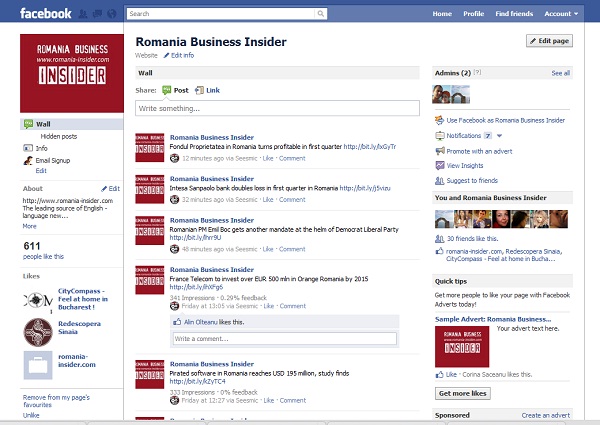Go to Profile in top navigation
Image resolution: width=600 pixels, height=425 pixels.
pos(474,14)
